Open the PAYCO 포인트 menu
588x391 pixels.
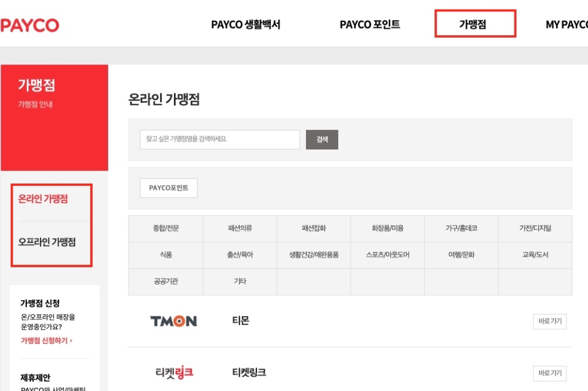[x=370, y=25]
